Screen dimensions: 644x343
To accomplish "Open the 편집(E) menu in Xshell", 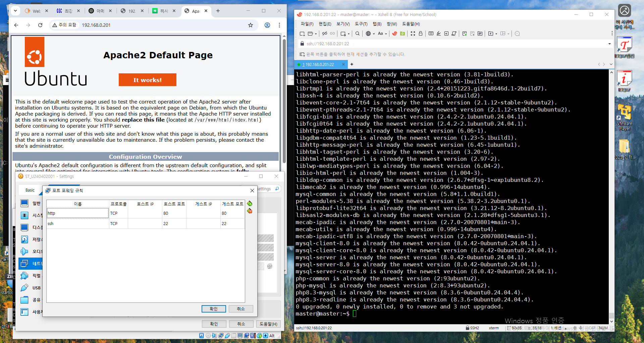I will click(325, 24).
